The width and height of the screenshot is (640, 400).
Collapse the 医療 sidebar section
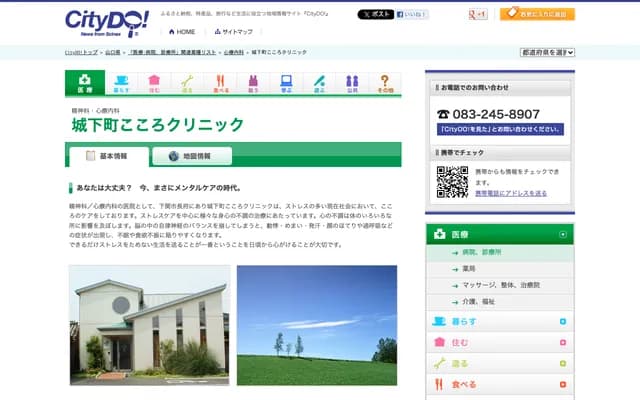563,234
